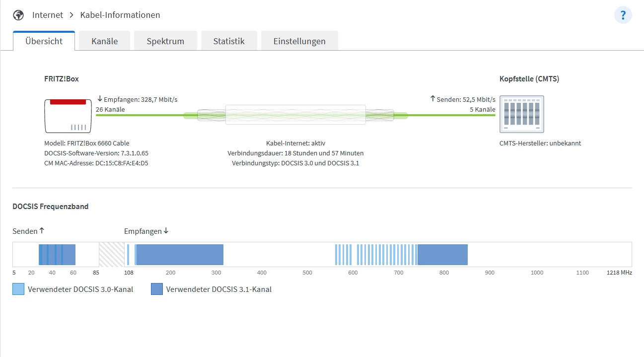Screen dimensions: 644x357
Task: Click the DOCSIS 3.1 block near 800 MHz
Action: [x=442, y=255]
